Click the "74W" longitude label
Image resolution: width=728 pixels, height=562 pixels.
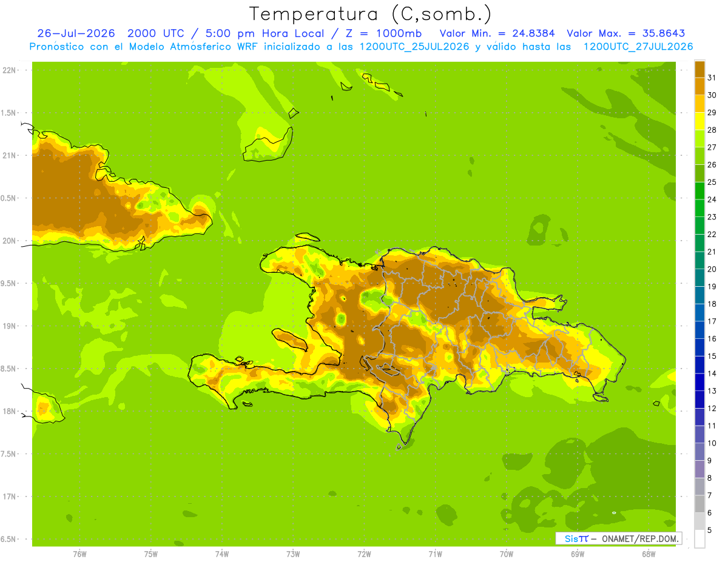tap(222, 554)
